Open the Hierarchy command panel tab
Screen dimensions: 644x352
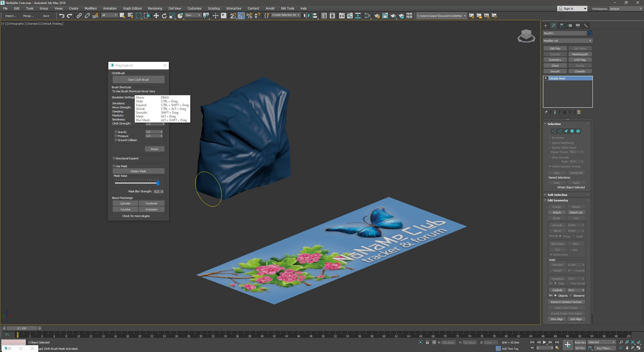pos(561,25)
